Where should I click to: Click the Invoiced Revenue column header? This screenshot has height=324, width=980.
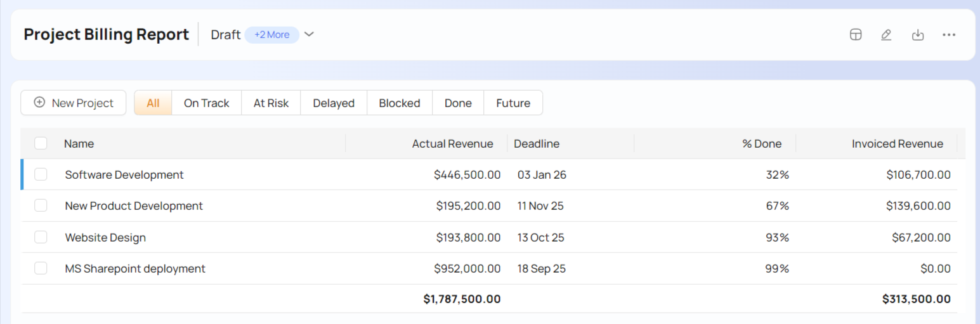click(x=897, y=144)
